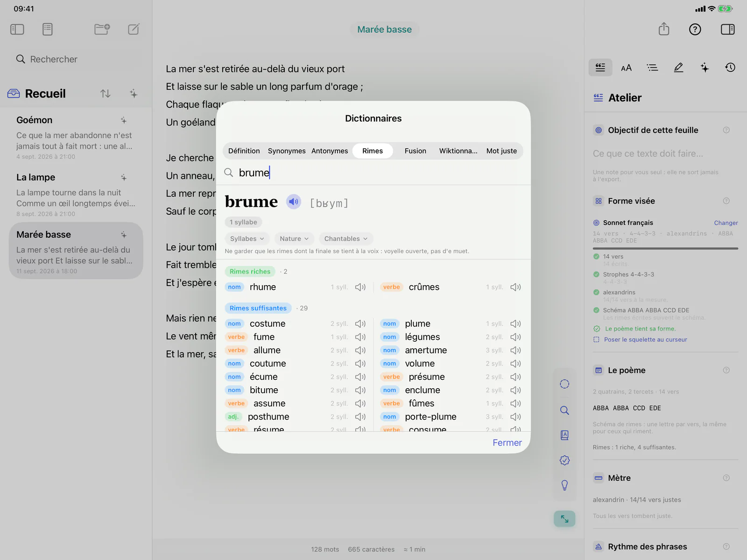Play audio for rhume
This screenshot has height=560, width=747.
click(x=360, y=287)
